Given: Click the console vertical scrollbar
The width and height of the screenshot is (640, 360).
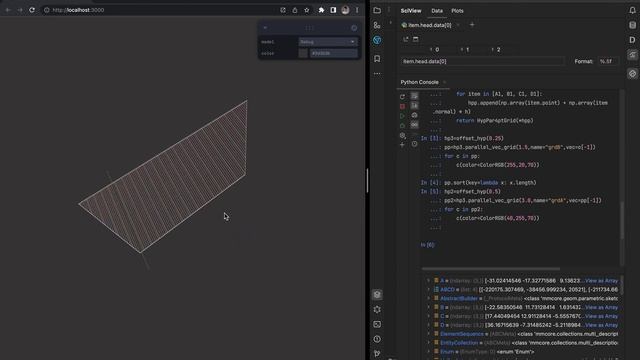Looking at the screenshot, I should [x=622, y=220].
